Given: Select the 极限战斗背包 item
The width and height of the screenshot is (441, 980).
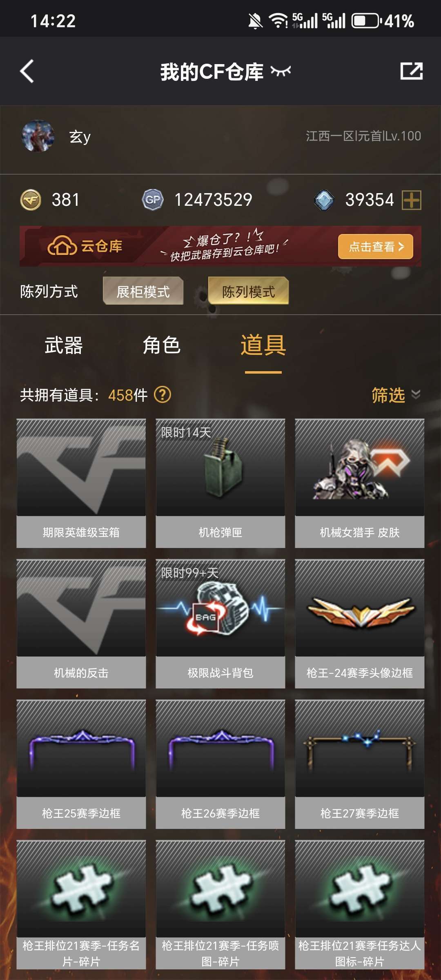Looking at the screenshot, I should pos(220,624).
